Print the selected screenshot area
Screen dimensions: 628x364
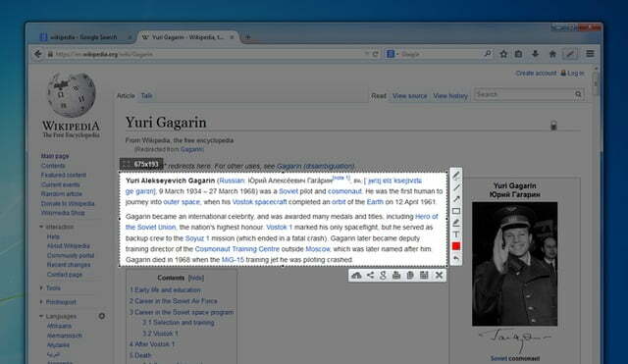396,275
